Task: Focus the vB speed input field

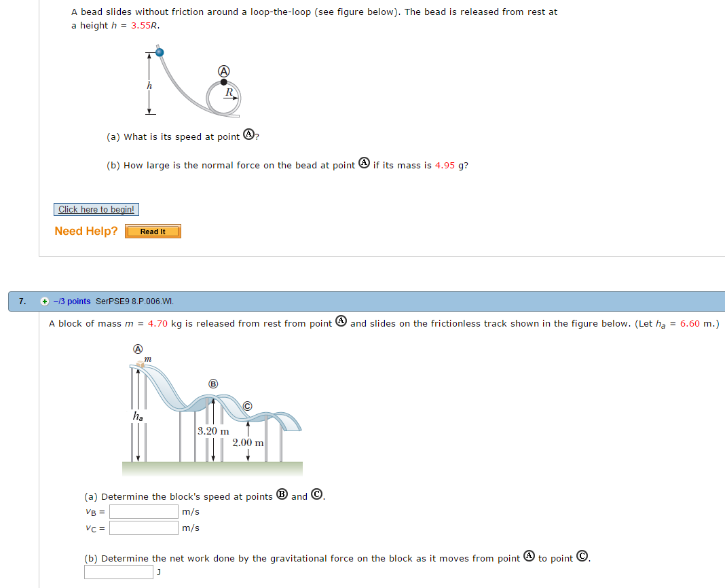Action: point(144,512)
